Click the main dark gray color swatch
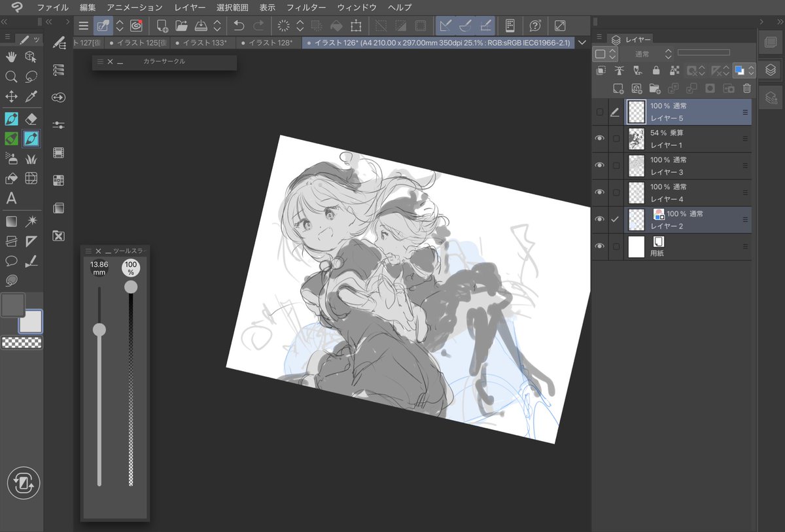785x532 pixels. [13, 304]
